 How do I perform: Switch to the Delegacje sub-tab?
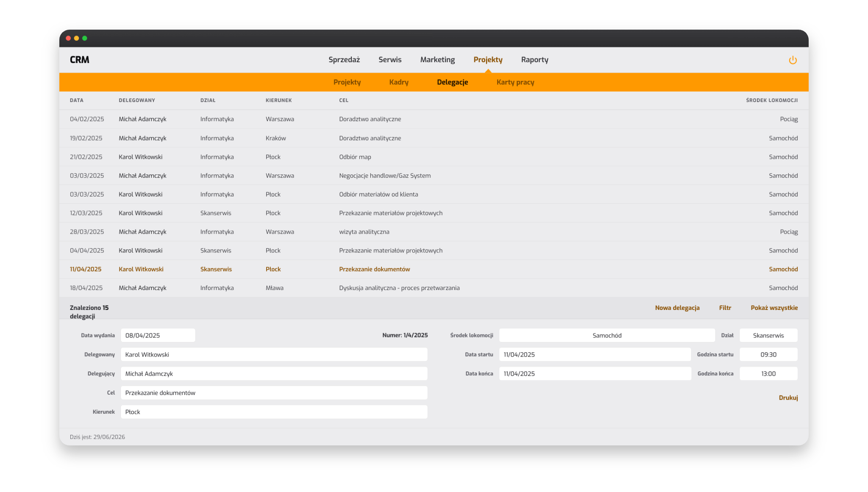(x=452, y=82)
